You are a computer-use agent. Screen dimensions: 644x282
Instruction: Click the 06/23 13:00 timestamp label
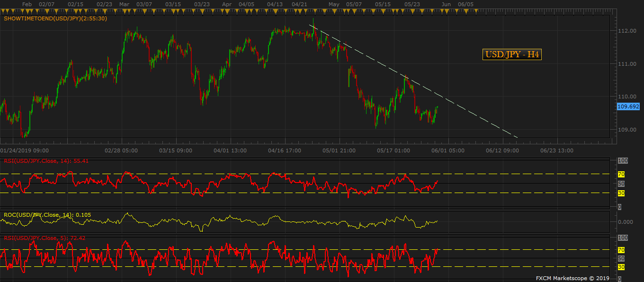point(557,151)
